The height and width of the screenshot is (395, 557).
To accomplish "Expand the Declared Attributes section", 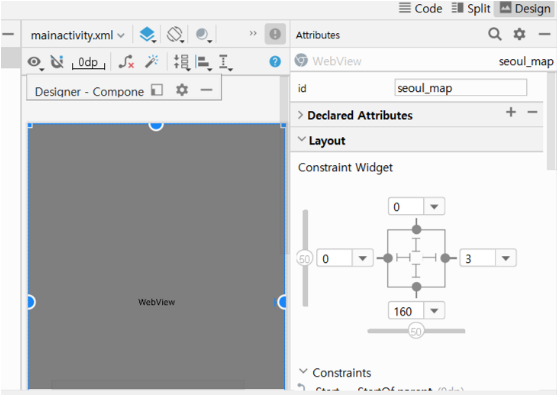I will coord(300,115).
